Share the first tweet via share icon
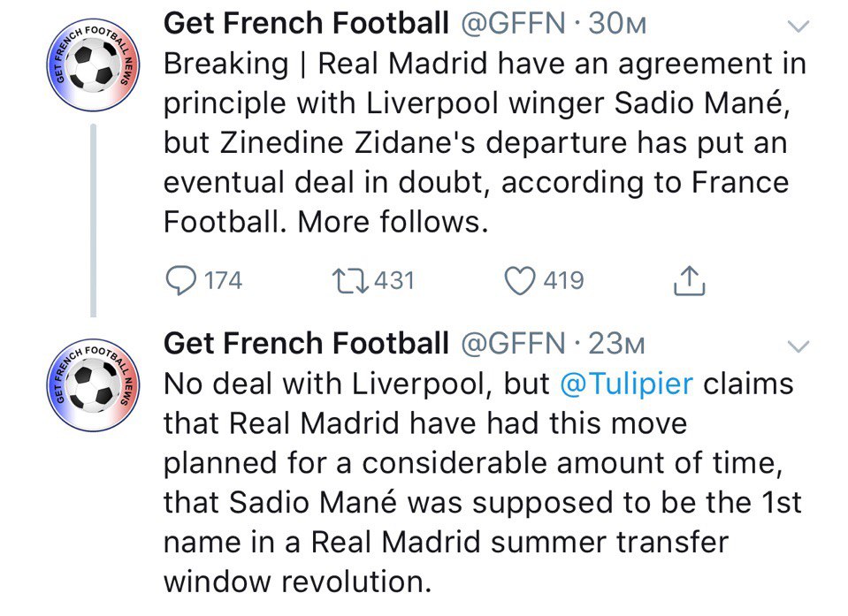 689,281
